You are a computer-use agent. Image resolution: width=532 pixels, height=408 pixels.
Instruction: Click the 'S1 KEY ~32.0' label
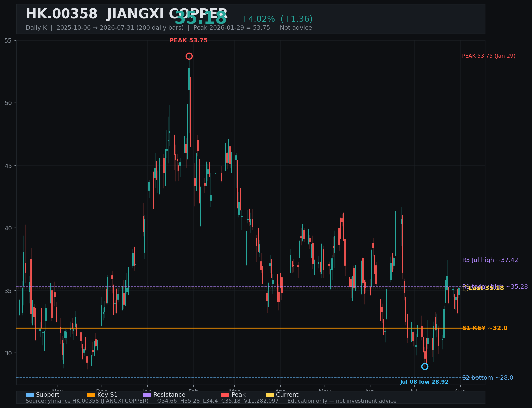pos(485,328)
